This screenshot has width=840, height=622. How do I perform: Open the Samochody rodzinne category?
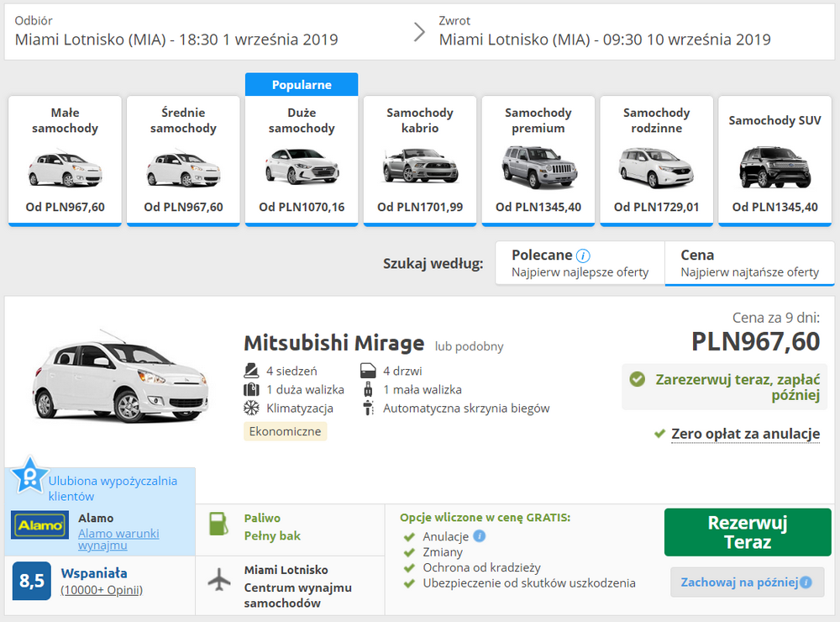(x=657, y=161)
